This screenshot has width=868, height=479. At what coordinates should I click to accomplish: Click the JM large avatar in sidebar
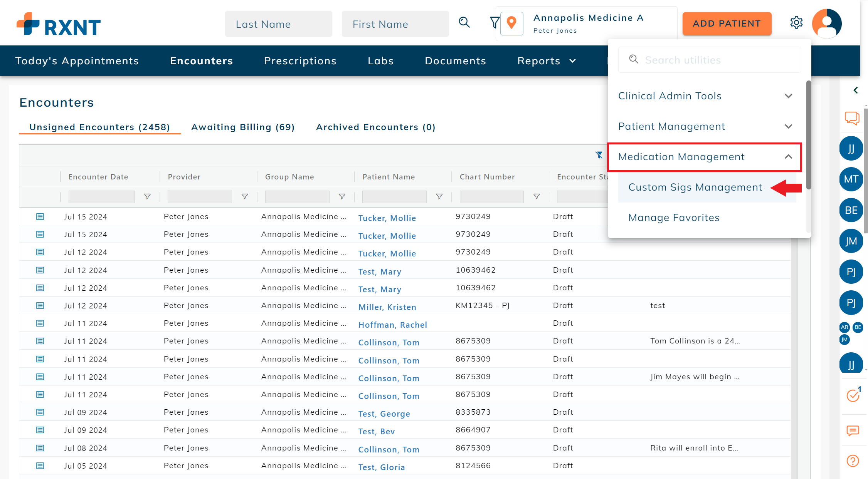[851, 241]
